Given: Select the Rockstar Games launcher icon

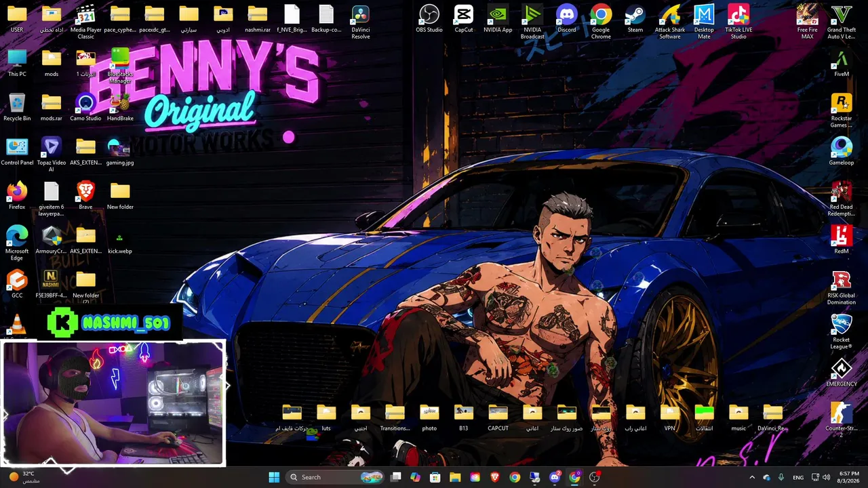Looking at the screenshot, I should [x=842, y=111].
